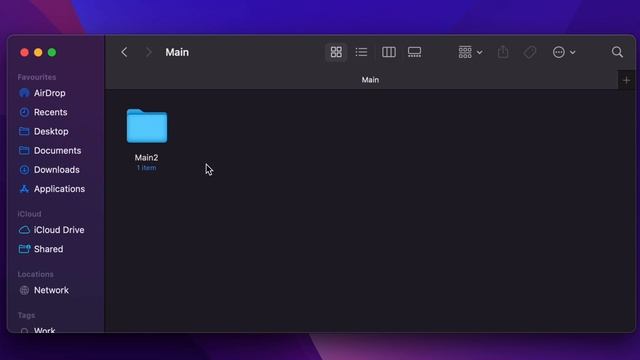The height and width of the screenshot is (360, 640).
Task: Switch to icon grid view
Action: [336, 52]
